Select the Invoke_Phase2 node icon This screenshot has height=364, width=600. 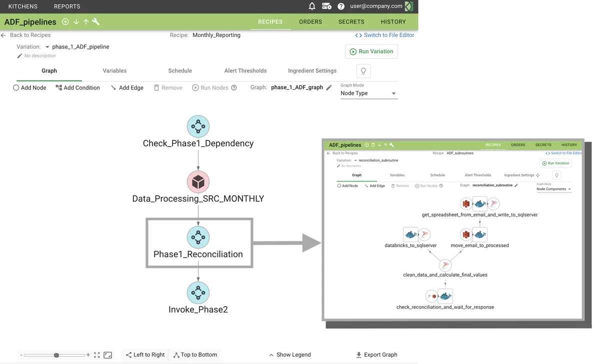coord(198,293)
